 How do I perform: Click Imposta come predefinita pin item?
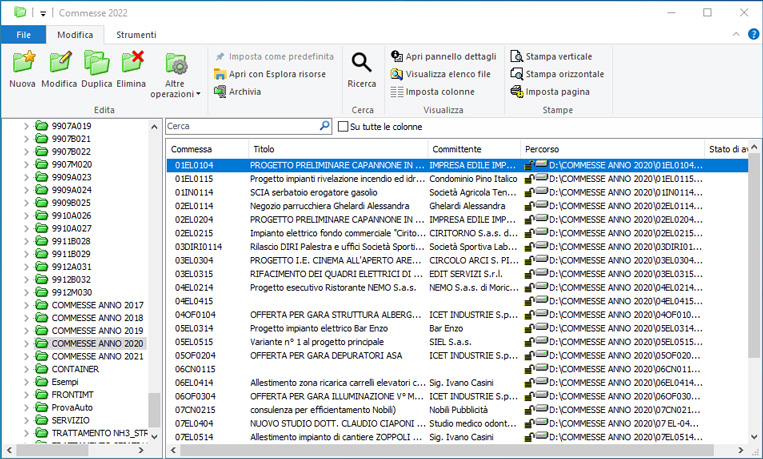point(274,56)
